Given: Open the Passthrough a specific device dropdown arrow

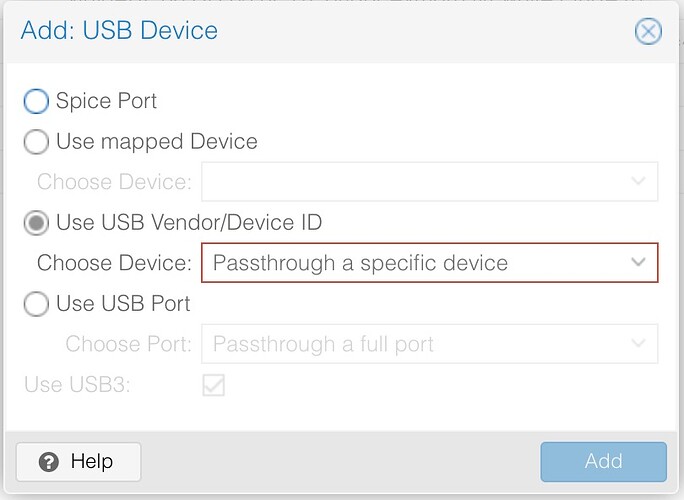Looking at the screenshot, I should [638, 263].
